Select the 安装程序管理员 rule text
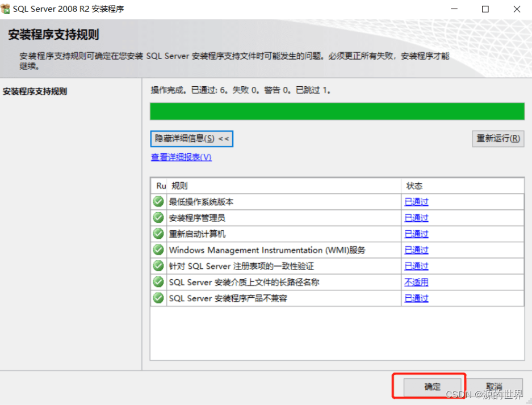532x405 pixels. coord(197,218)
